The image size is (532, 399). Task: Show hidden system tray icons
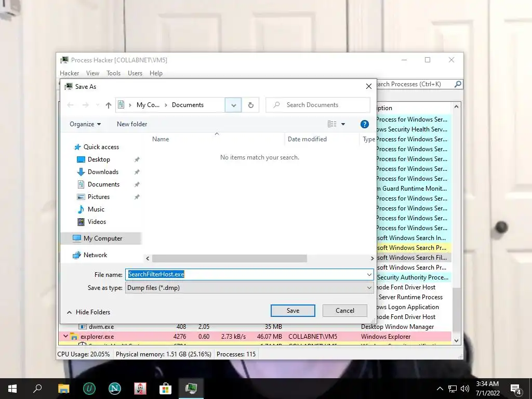440,389
